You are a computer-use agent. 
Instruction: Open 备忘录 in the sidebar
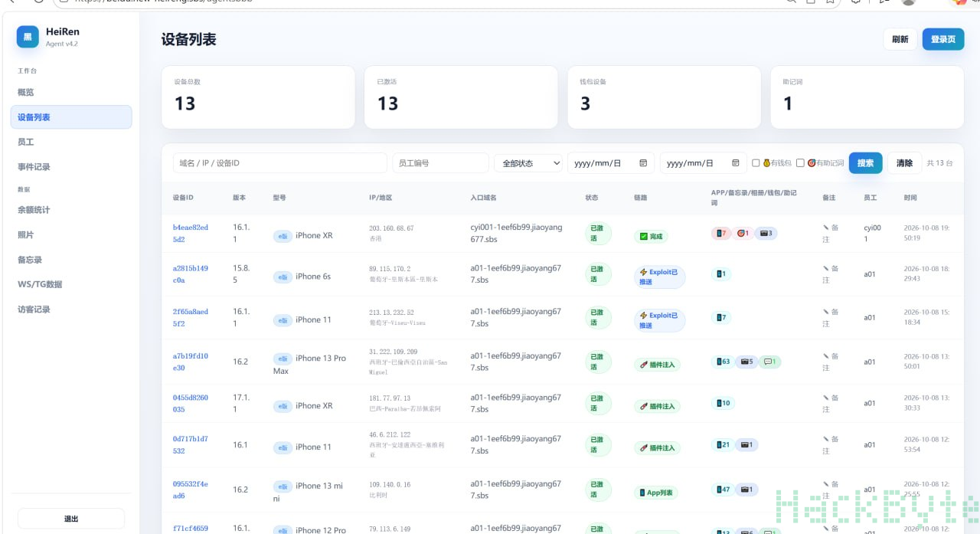click(x=70, y=260)
